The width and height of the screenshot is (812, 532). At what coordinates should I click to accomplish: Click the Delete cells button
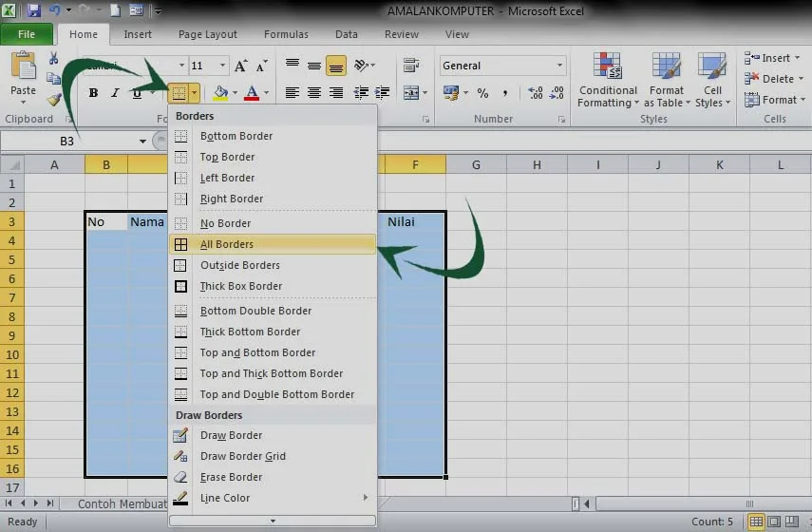tap(773, 79)
